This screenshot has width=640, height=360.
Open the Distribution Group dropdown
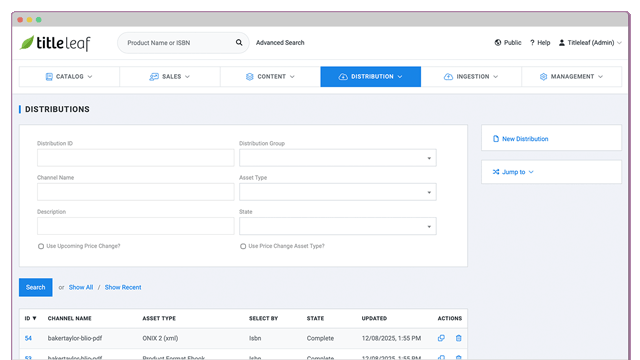(338, 158)
